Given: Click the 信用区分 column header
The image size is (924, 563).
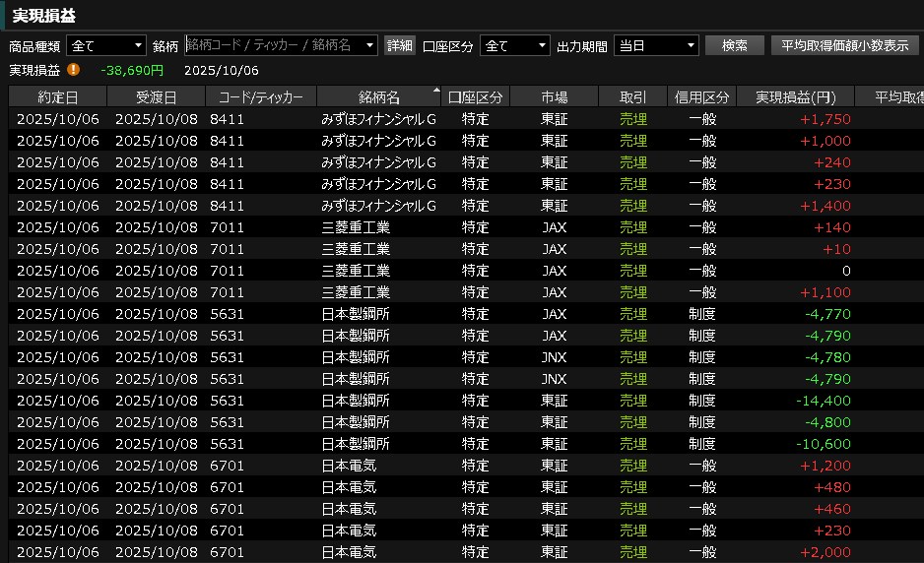Looking at the screenshot, I should [x=702, y=96].
